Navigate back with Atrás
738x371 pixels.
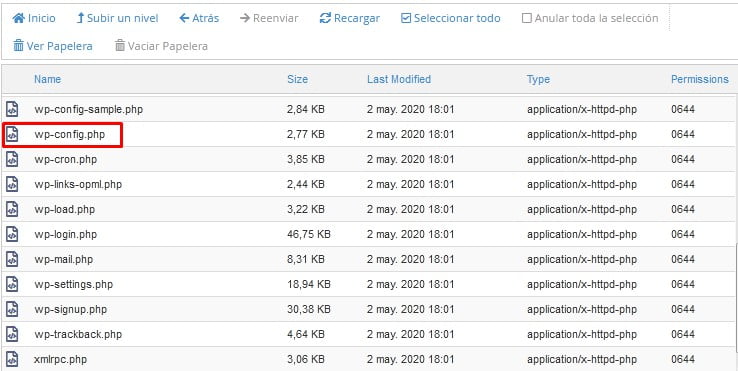click(199, 18)
